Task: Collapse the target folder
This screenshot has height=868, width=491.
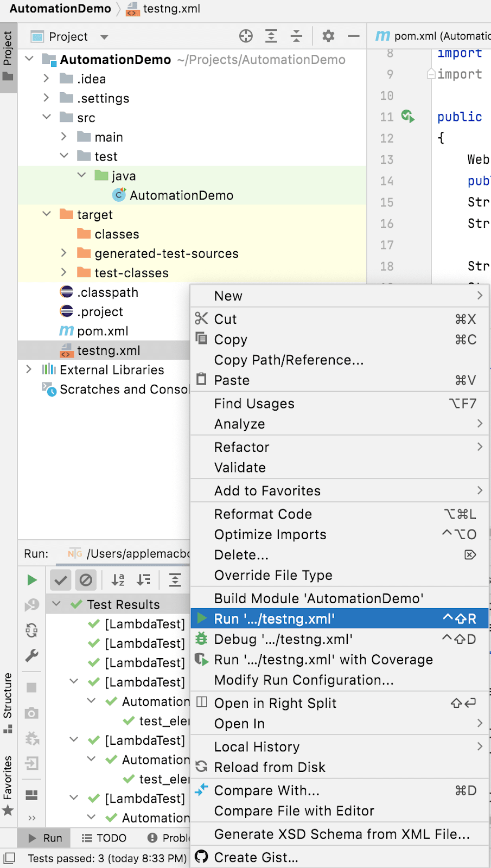Action: [x=47, y=214]
